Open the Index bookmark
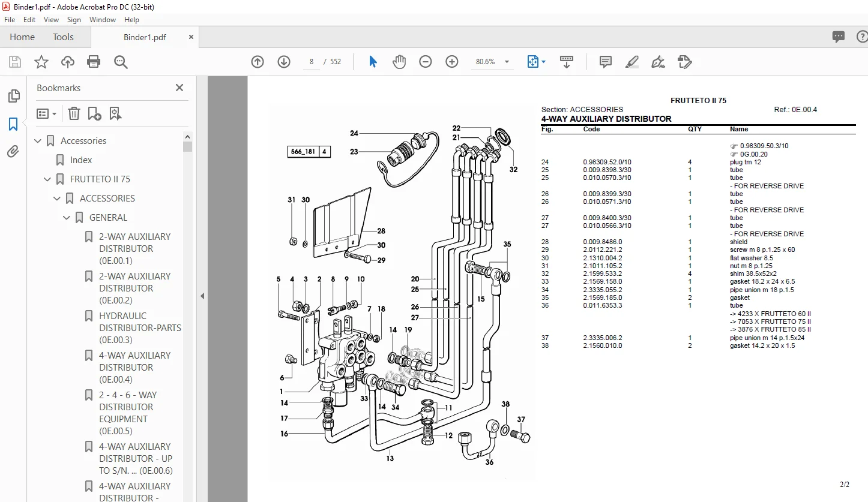 click(x=81, y=160)
